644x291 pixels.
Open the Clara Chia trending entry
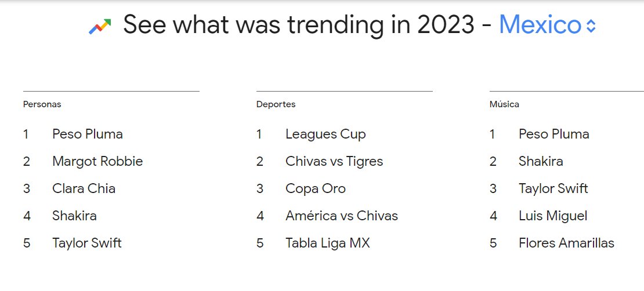tap(84, 188)
